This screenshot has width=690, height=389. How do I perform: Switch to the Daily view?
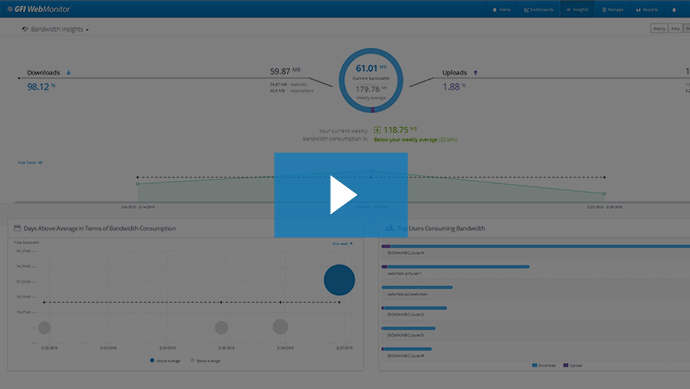tap(675, 29)
